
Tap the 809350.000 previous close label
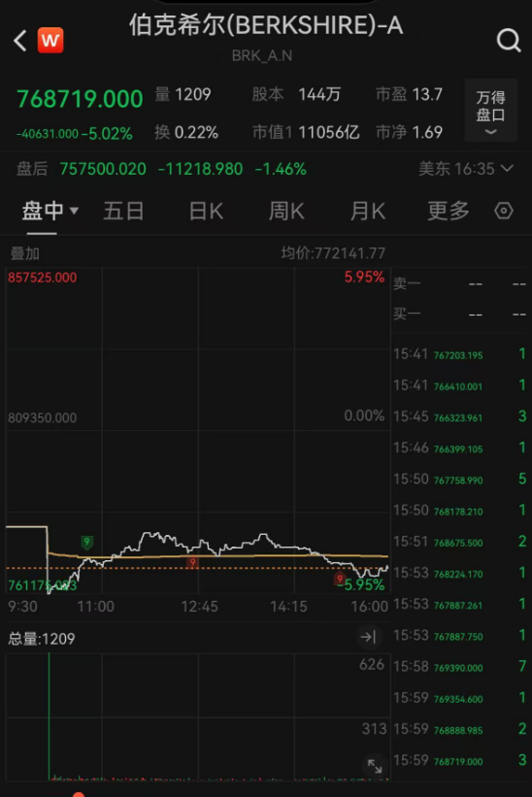point(42,417)
